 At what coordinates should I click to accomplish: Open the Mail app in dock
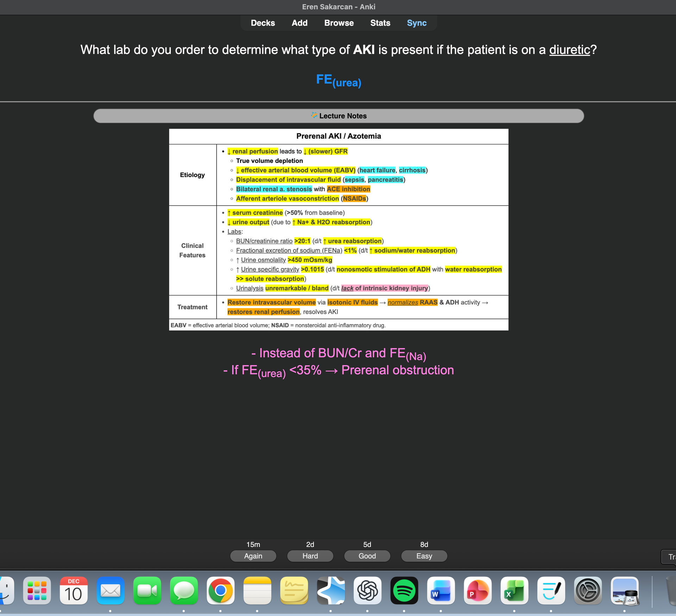(110, 591)
